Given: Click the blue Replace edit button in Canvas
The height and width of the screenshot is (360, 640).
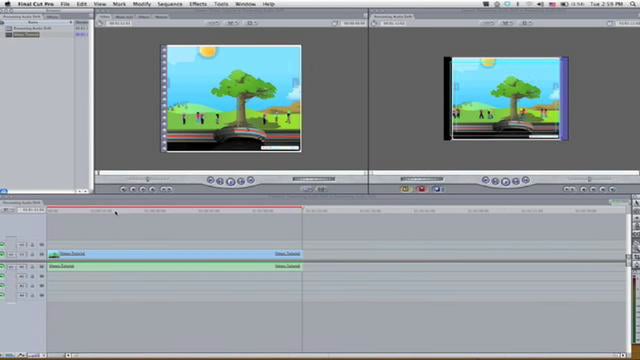Looking at the screenshot, I should [437, 189].
